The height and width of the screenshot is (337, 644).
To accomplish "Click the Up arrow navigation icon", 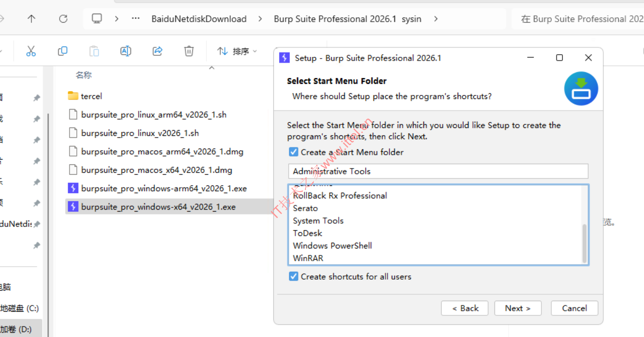I will pos(32,19).
